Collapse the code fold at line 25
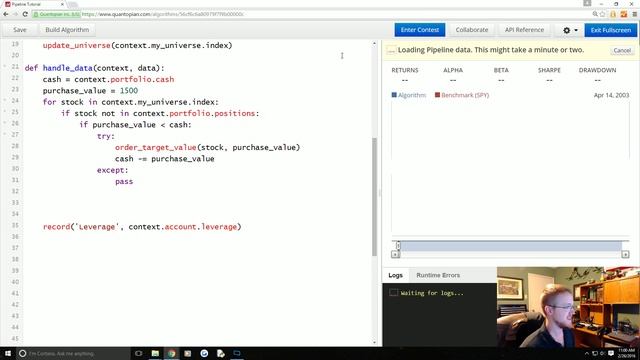This screenshot has height=360, width=640. (5, 111)
